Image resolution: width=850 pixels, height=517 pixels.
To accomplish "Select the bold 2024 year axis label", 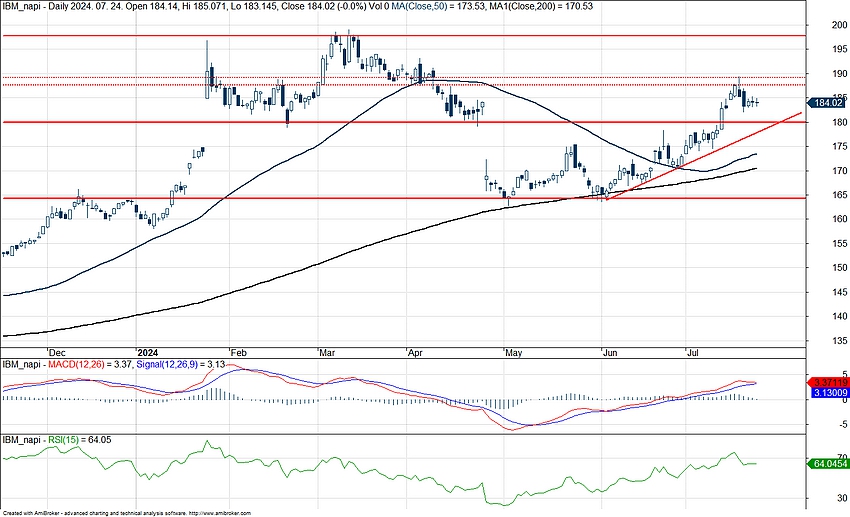I will coord(148,353).
